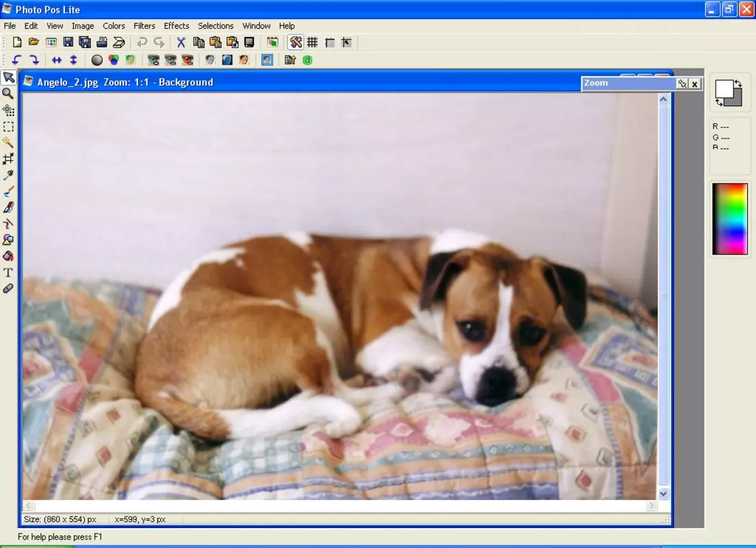Click the Redo arrow icon
This screenshot has width=756, height=548.
pos(159,42)
